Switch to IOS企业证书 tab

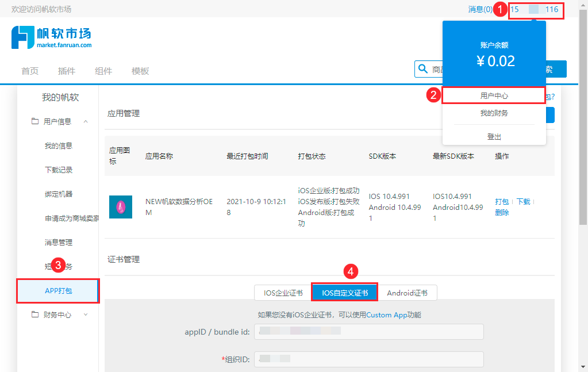click(x=283, y=293)
